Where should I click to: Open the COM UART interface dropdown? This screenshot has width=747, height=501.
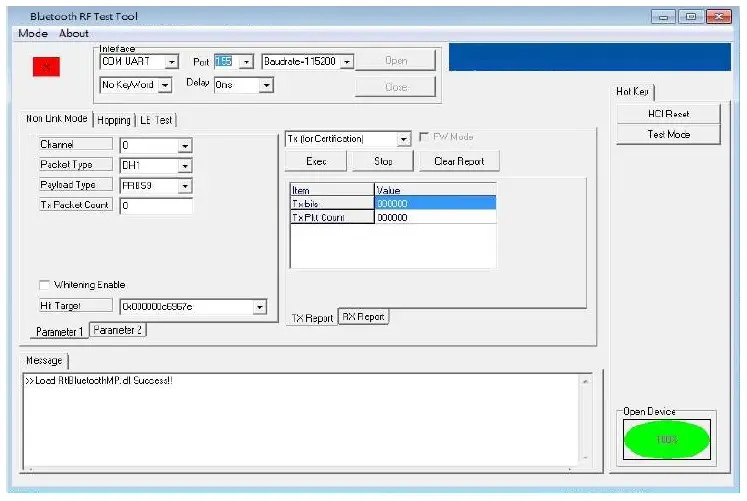(x=172, y=62)
